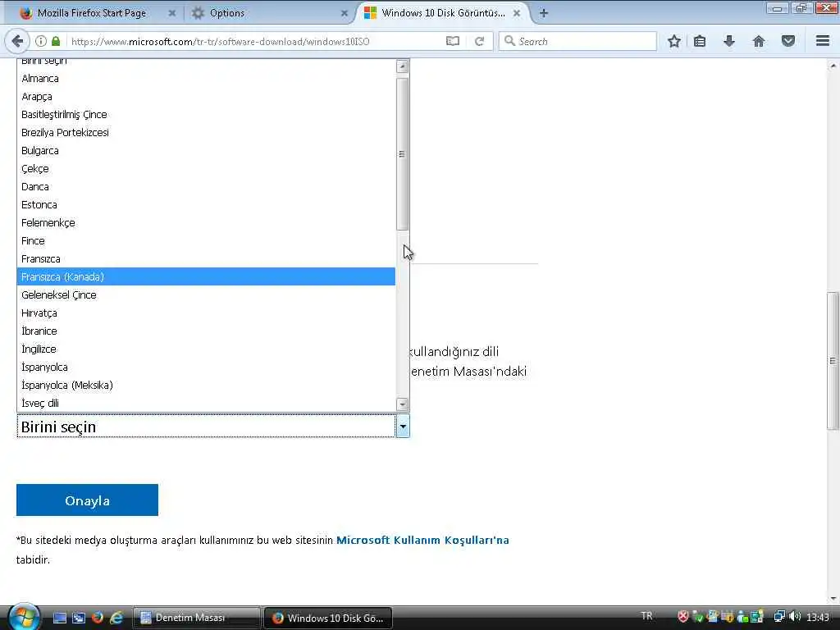Screen dimensions: 840x630
Task: Click the Onayla button
Action: [x=87, y=500]
